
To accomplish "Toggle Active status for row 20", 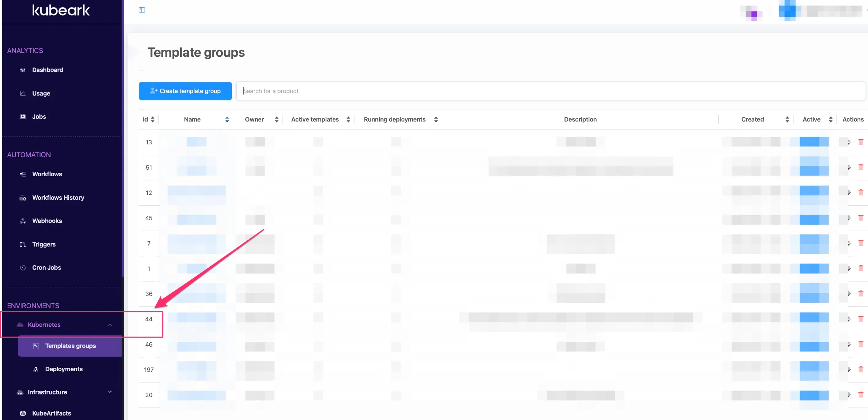I will 814,395.
